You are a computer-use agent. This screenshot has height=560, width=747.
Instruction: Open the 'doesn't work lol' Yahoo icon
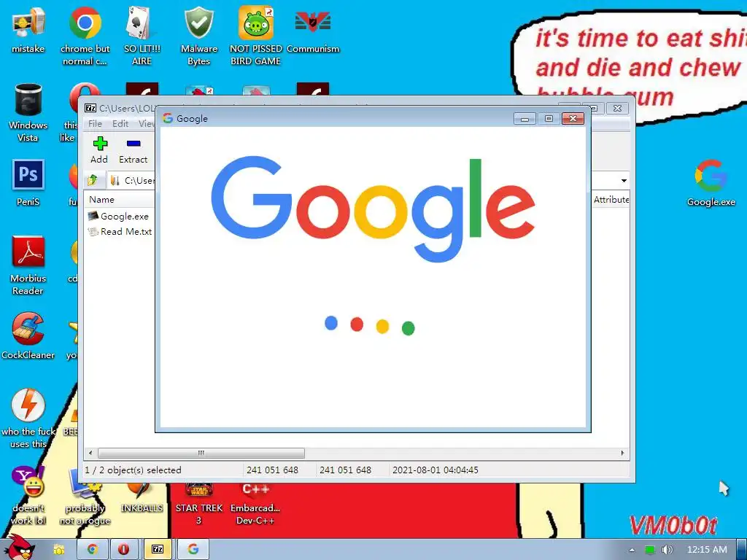coord(28,496)
